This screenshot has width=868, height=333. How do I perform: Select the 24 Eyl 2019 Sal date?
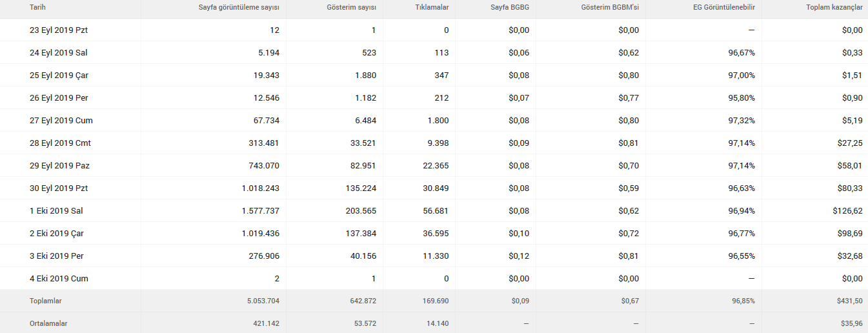tap(59, 52)
